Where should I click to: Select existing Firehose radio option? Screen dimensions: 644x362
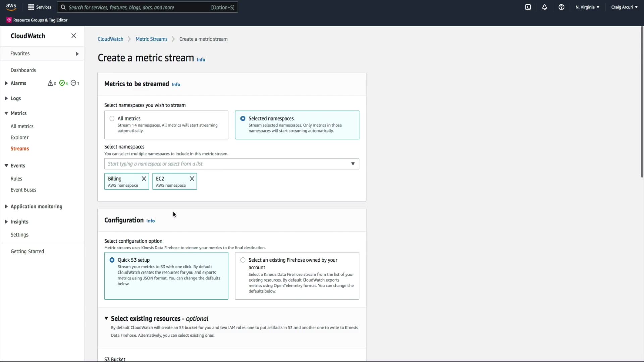pos(243,260)
